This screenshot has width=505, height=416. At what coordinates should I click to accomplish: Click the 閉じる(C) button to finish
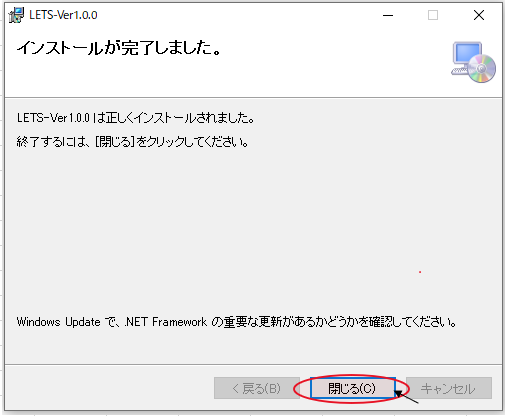[x=352, y=388]
